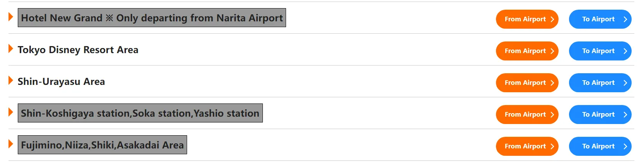
Task: Open Tokyo Disney Resort Area link
Action: click(78, 50)
